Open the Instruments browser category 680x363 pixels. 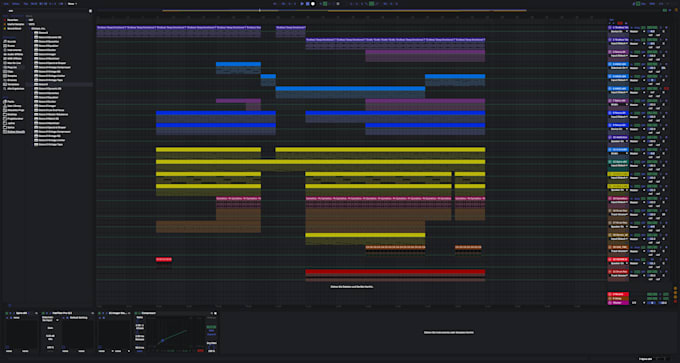click(14, 50)
